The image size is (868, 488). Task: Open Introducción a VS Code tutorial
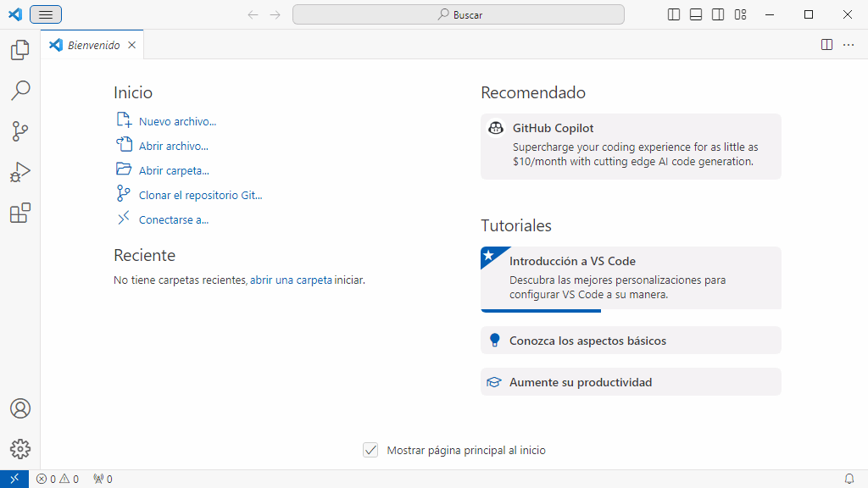(631, 278)
